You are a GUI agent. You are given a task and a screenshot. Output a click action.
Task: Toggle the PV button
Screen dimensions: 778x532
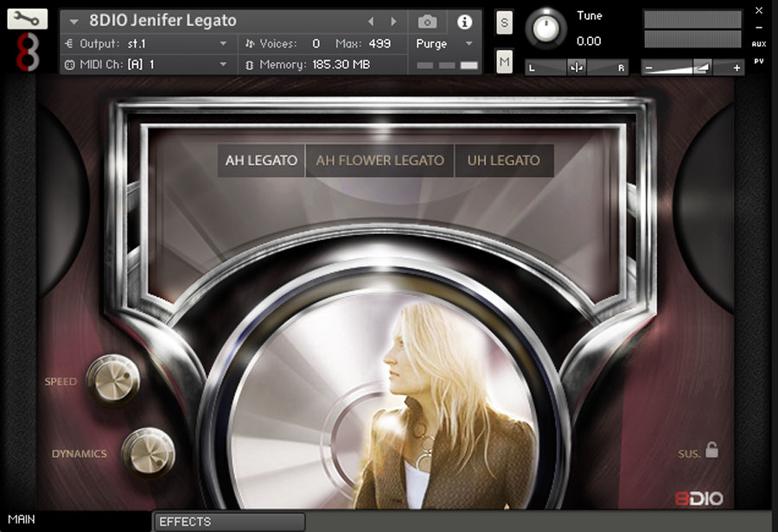click(759, 61)
